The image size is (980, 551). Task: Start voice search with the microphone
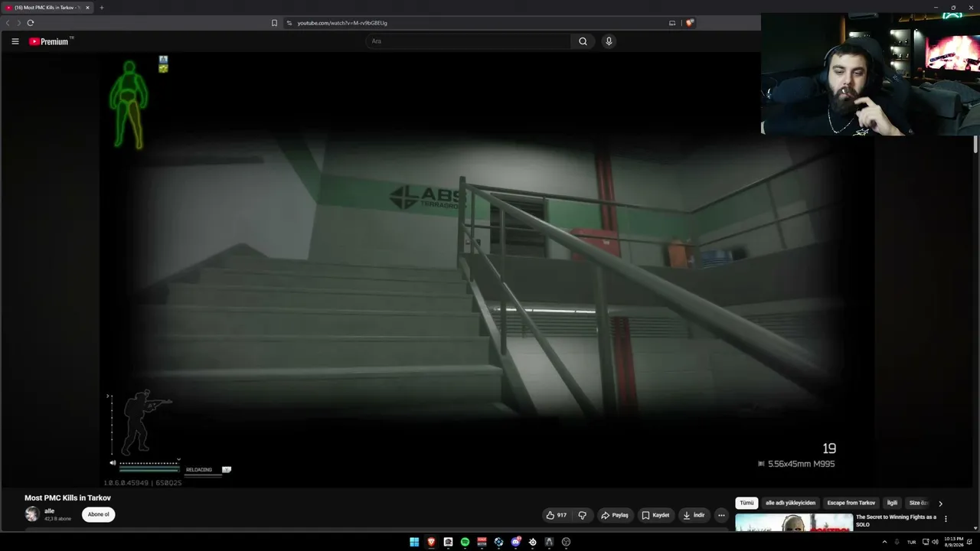pos(609,41)
